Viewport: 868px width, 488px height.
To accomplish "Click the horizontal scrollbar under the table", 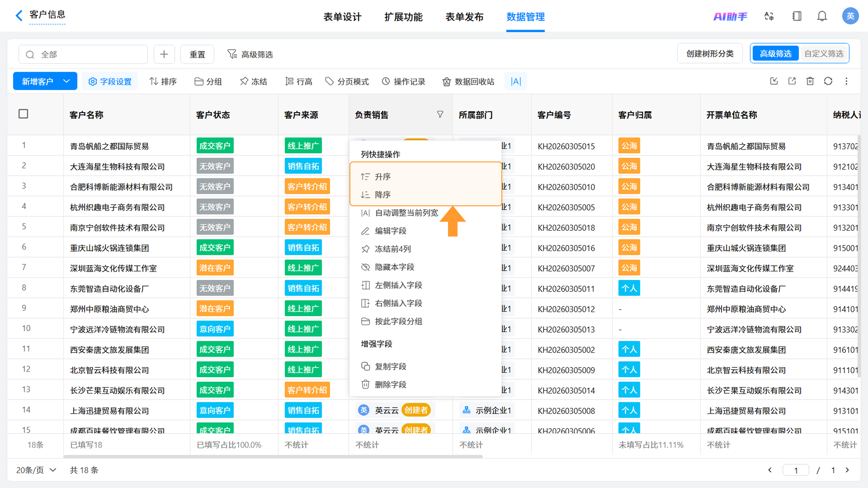I will point(273,457).
